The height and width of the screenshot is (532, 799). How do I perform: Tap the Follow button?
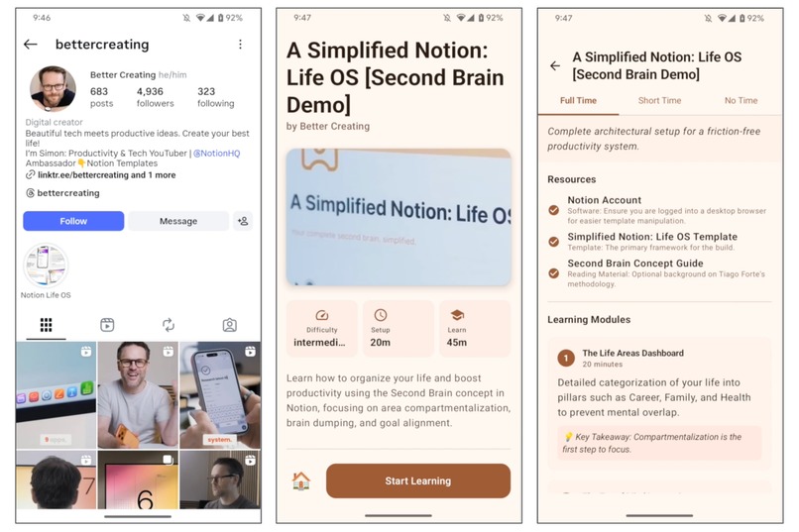[x=73, y=221]
